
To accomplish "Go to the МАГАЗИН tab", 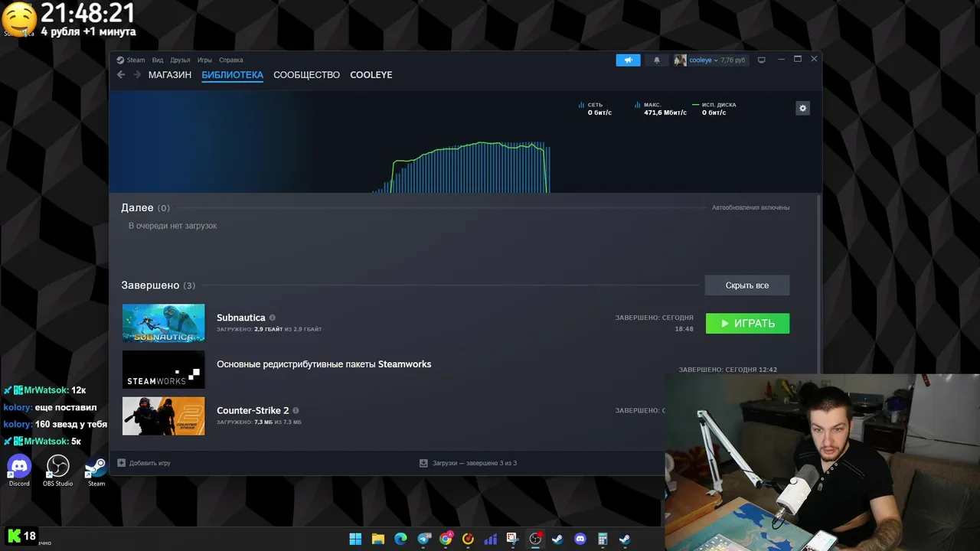I will 170,75.
